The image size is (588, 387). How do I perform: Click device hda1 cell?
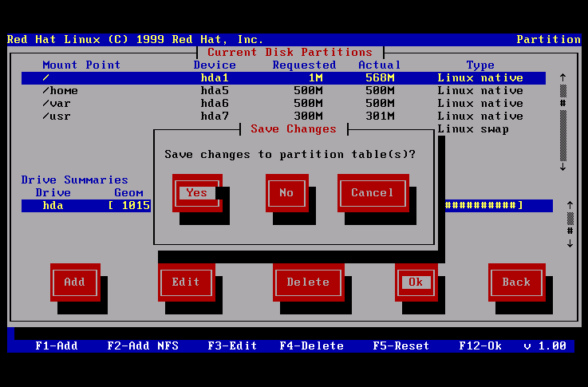(215, 78)
